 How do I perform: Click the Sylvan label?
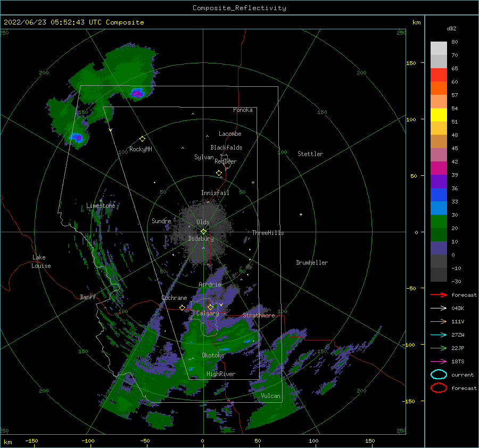coord(204,157)
